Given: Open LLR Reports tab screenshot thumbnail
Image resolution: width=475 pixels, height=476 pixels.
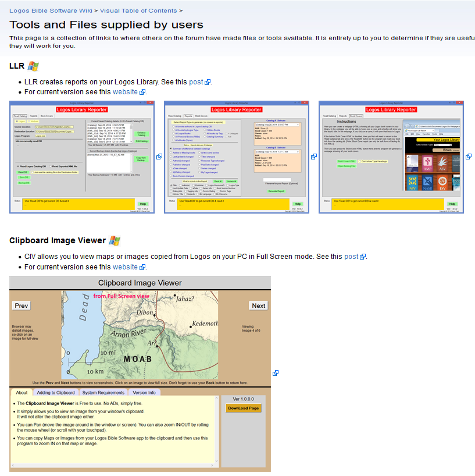Looking at the screenshot, I should [237, 157].
